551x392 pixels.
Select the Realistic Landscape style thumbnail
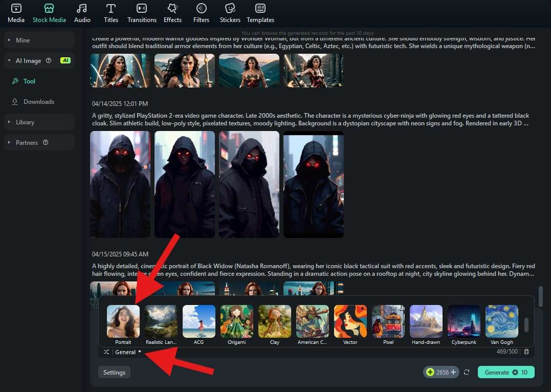coord(161,321)
